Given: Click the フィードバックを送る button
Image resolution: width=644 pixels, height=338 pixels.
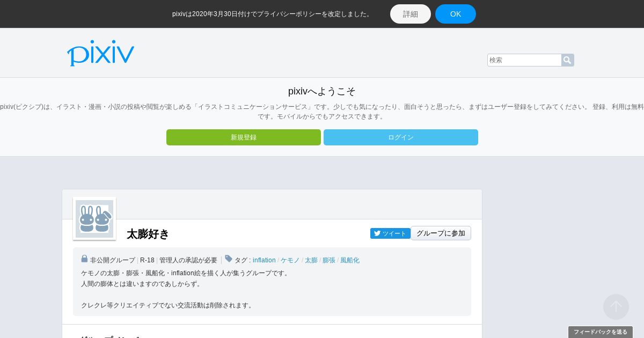Looking at the screenshot, I should [x=601, y=332].
